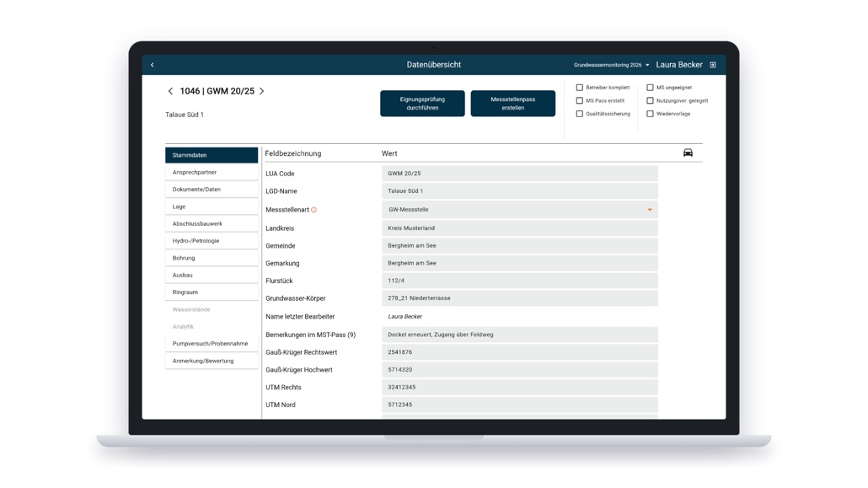Select the Gemarkung input field

520,263
